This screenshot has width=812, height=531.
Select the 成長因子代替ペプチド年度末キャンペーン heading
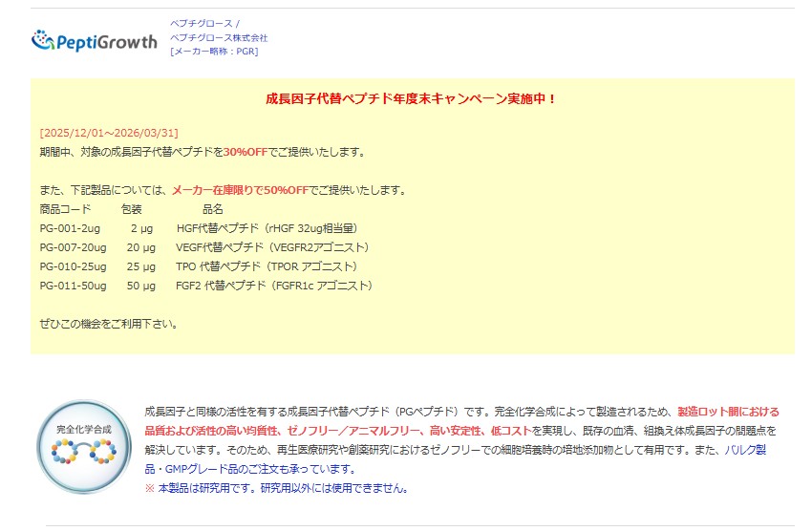pos(411,99)
